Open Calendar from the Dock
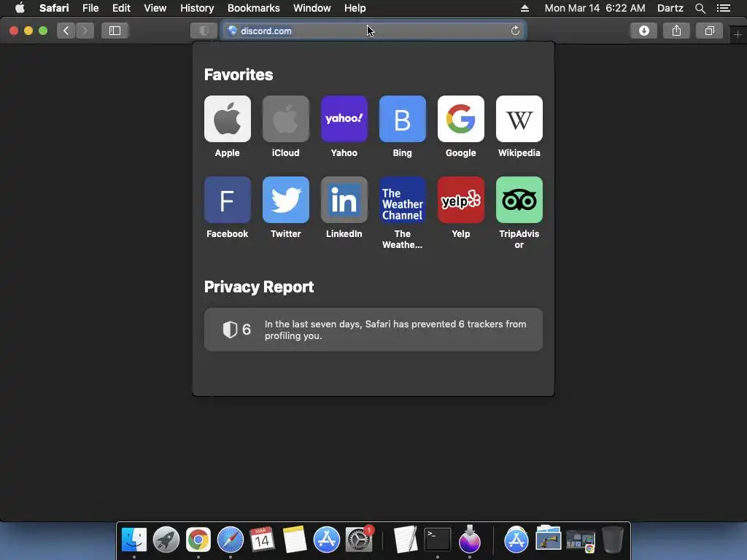747x560 pixels. click(262, 540)
